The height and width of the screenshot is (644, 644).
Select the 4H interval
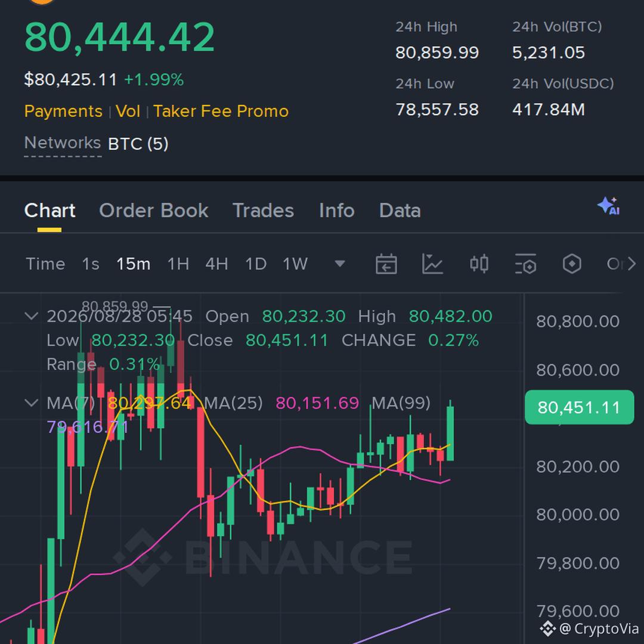[x=217, y=264]
